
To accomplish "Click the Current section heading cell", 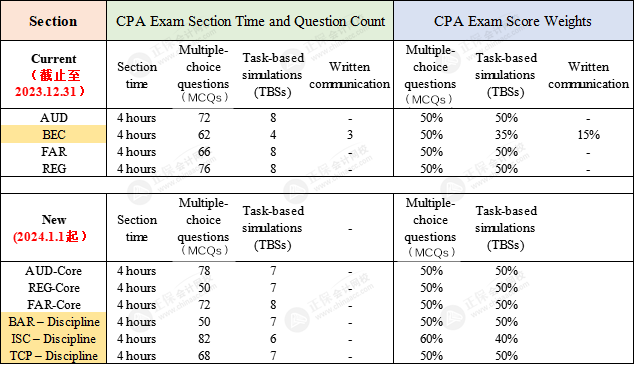I will click(53, 74).
